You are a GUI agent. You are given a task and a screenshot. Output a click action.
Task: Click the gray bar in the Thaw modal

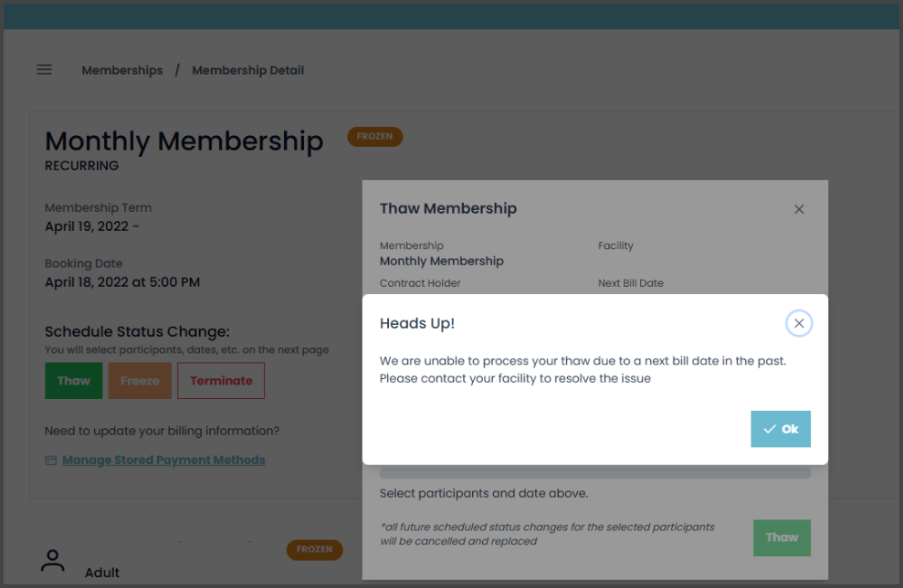pyautogui.click(x=594, y=473)
